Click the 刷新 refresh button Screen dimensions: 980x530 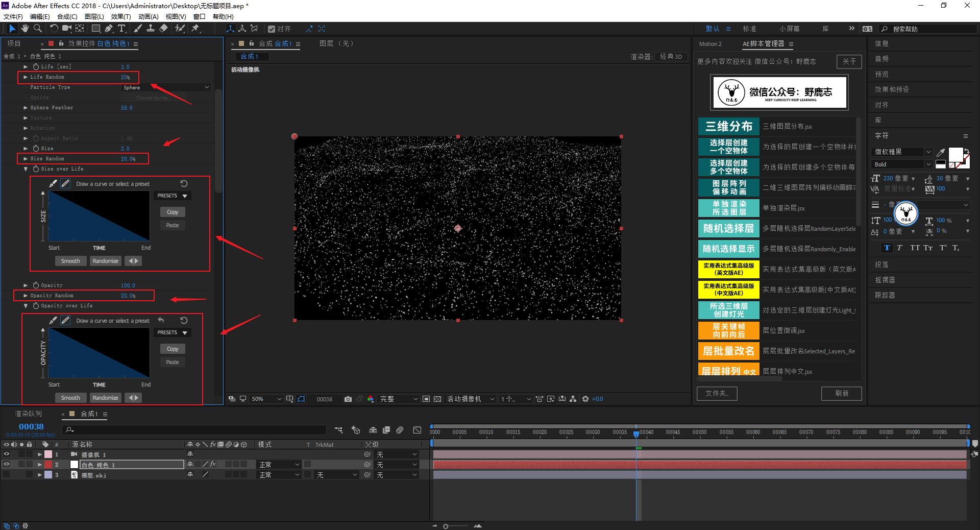click(x=841, y=393)
